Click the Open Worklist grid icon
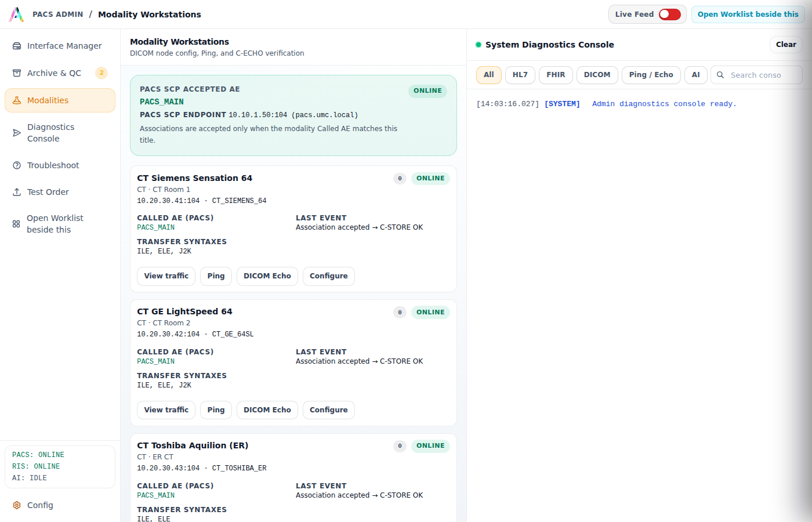 tap(16, 224)
